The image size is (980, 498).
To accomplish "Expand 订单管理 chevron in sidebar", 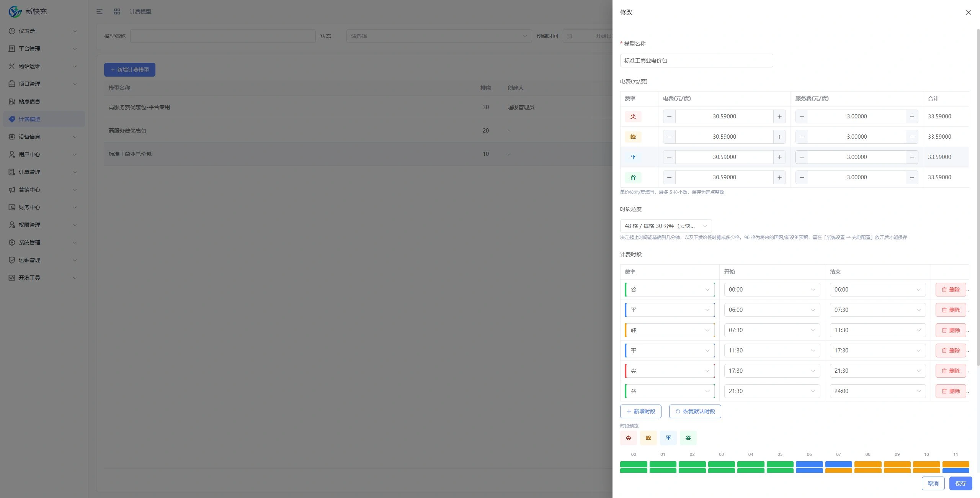I will pyautogui.click(x=75, y=172).
